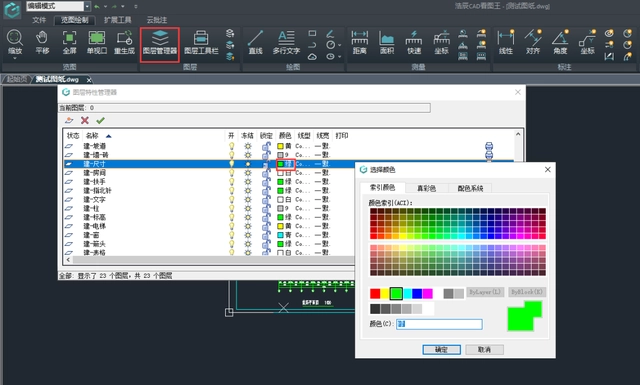Toggle freeze sun icon for 建-电梯 layer
Viewport: 640px width, 385px height.
tap(248, 226)
